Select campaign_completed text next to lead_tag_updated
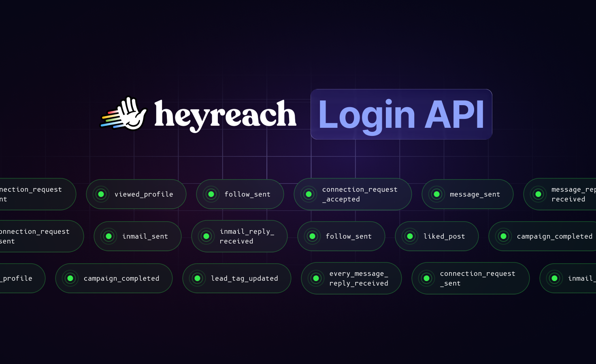 [121, 279]
